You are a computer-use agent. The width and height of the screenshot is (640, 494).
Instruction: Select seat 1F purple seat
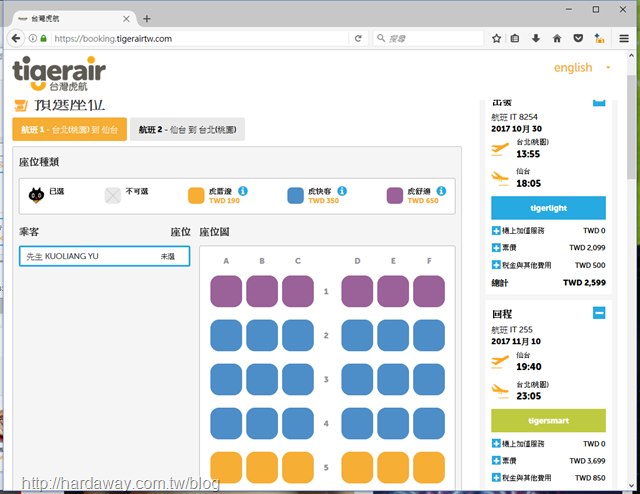(x=429, y=291)
